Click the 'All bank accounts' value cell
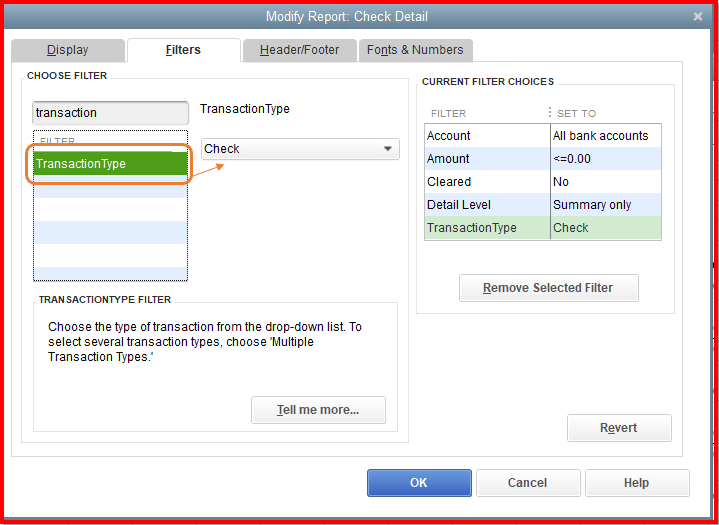Image resolution: width=719 pixels, height=525 pixels. click(606, 136)
